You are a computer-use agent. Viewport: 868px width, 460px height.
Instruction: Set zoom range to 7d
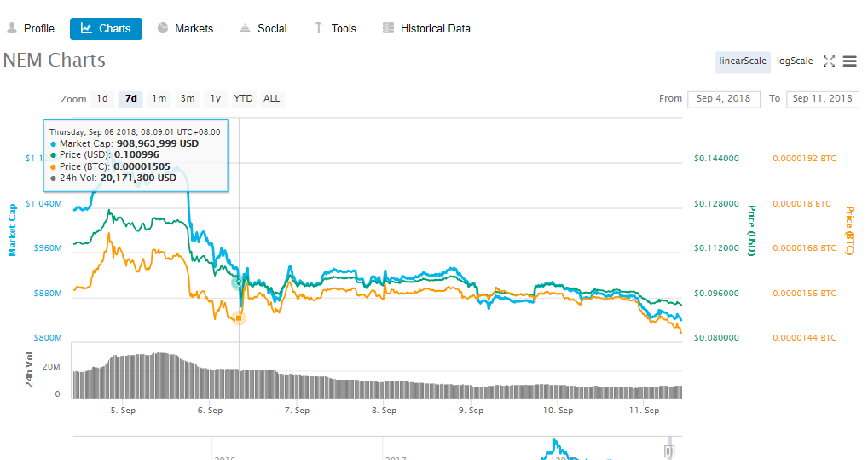(x=131, y=99)
